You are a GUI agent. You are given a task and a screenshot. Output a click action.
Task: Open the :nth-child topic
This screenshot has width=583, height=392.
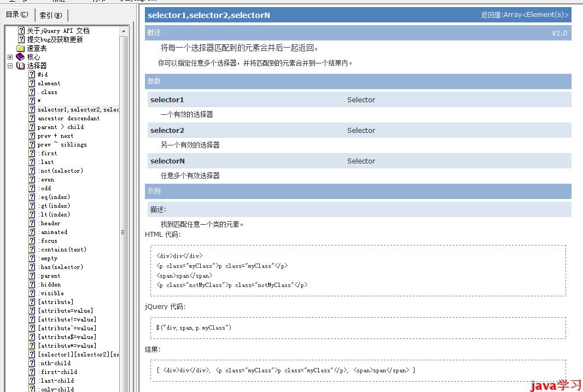[54, 363]
